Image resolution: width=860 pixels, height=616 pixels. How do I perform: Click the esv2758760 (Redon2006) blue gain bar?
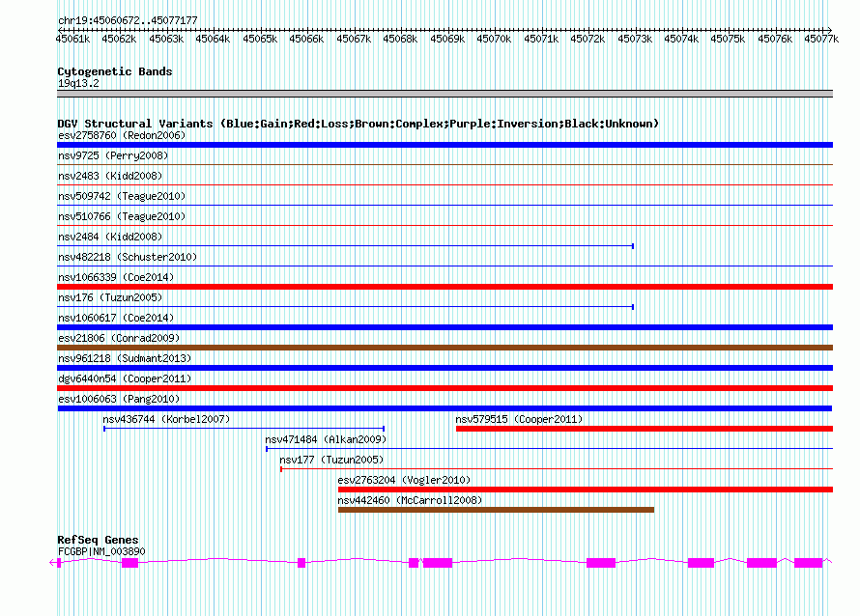tap(444, 145)
